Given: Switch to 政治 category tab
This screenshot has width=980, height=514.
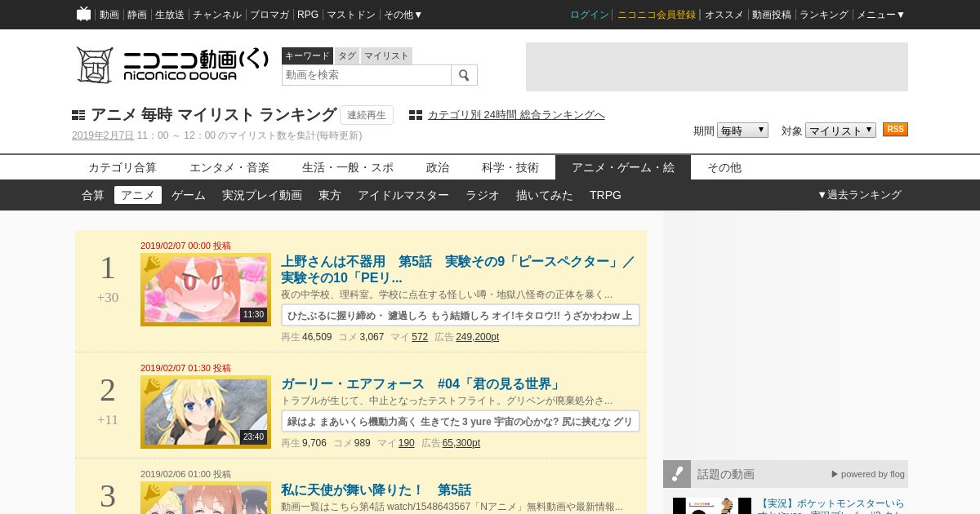Looking at the screenshot, I should point(438,167).
